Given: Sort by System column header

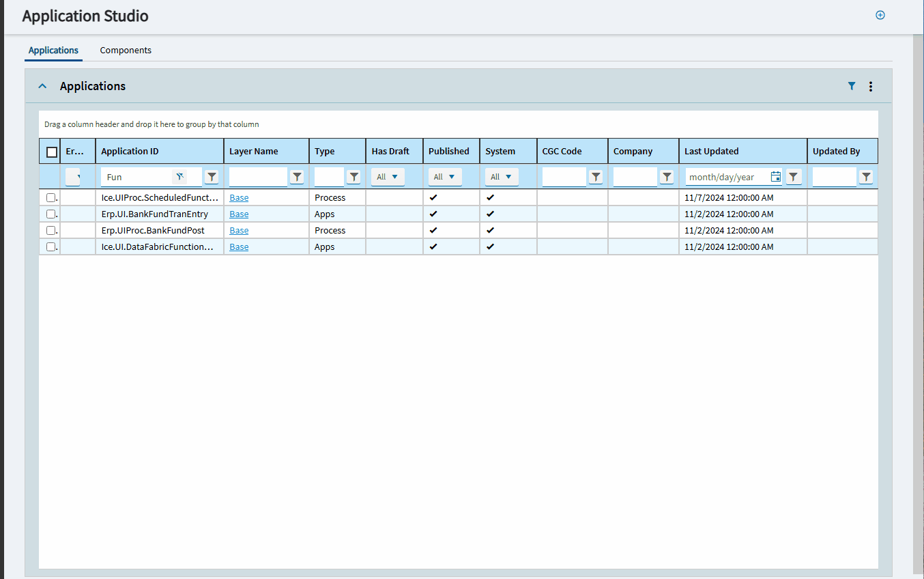Looking at the screenshot, I should [508, 151].
